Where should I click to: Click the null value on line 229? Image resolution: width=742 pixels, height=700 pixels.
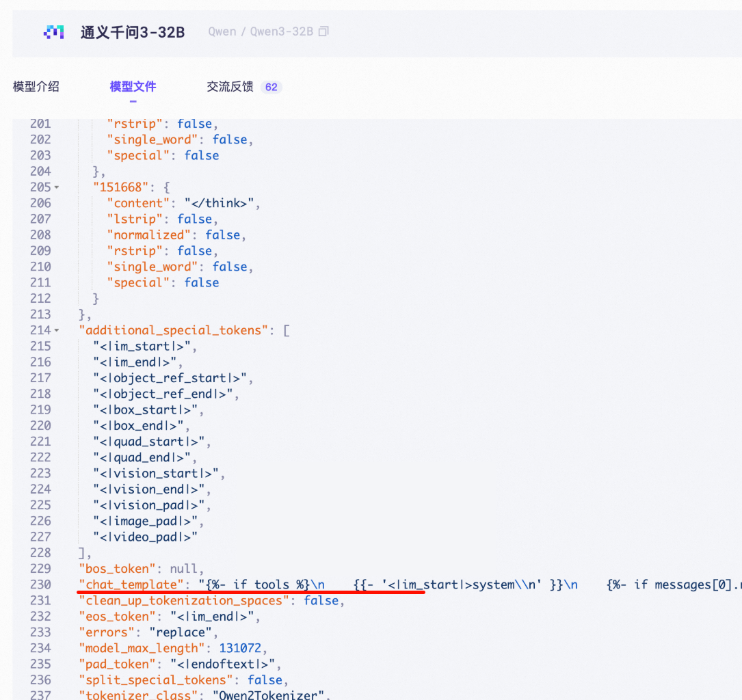(x=183, y=569)
